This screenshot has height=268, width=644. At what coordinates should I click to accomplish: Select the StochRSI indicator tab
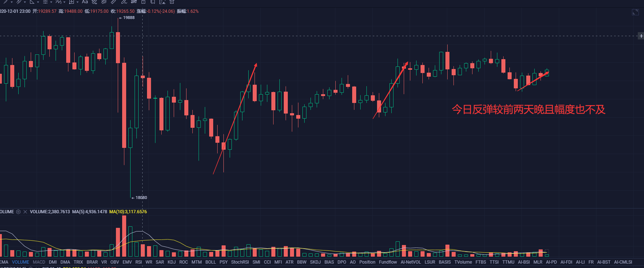click(240, 262)
